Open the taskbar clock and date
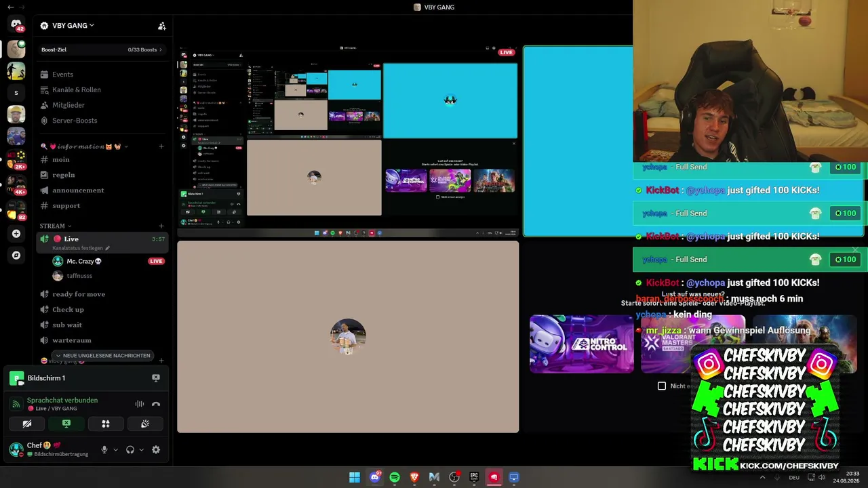The height and width of the screenshot is (488, 868). coord(846,477)
